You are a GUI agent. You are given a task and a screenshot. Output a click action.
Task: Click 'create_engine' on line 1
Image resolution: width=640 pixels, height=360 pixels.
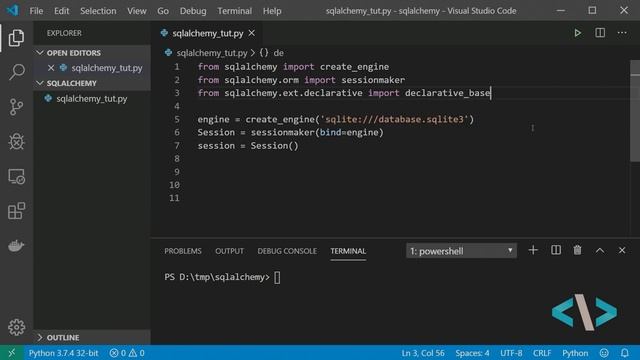pyautogui.click(x=354, y=67)
